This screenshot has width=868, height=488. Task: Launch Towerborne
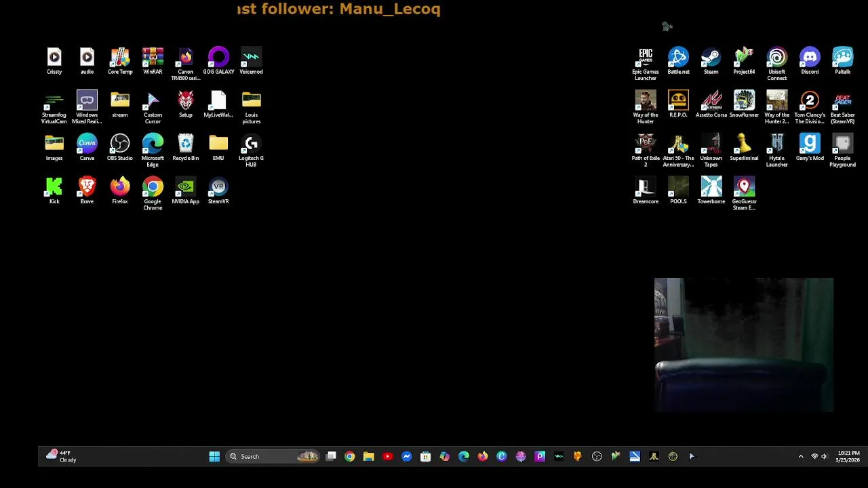[x=711, y=191]
